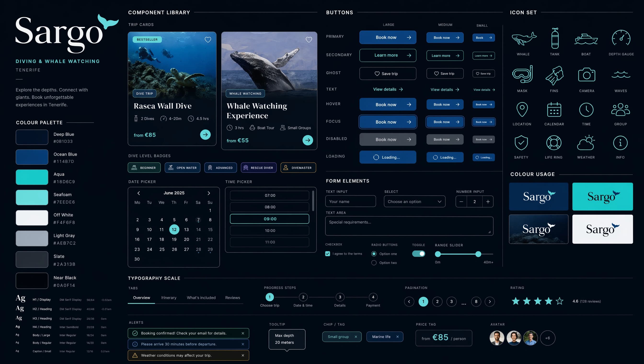Select 09:00 in the time picker
Viewport: 644px width, 364px height.
pyautogui.click(x=269, y=219)
